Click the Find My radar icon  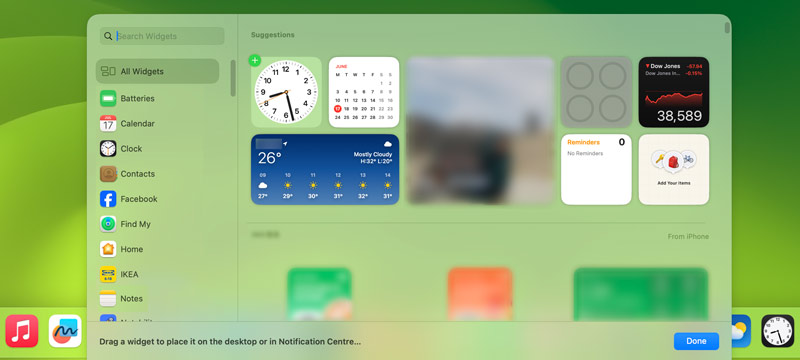tap(108, 224)
